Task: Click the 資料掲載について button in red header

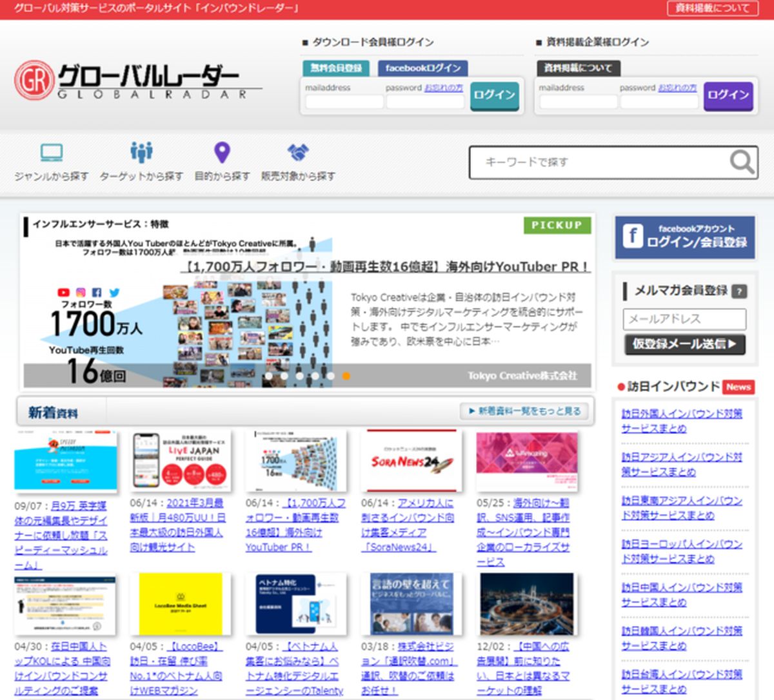Action: click(x=712, y=8)
